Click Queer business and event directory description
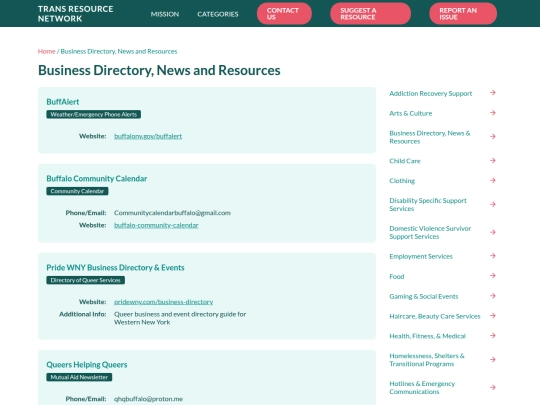The image size is (540, 405). tap(180, 318)
